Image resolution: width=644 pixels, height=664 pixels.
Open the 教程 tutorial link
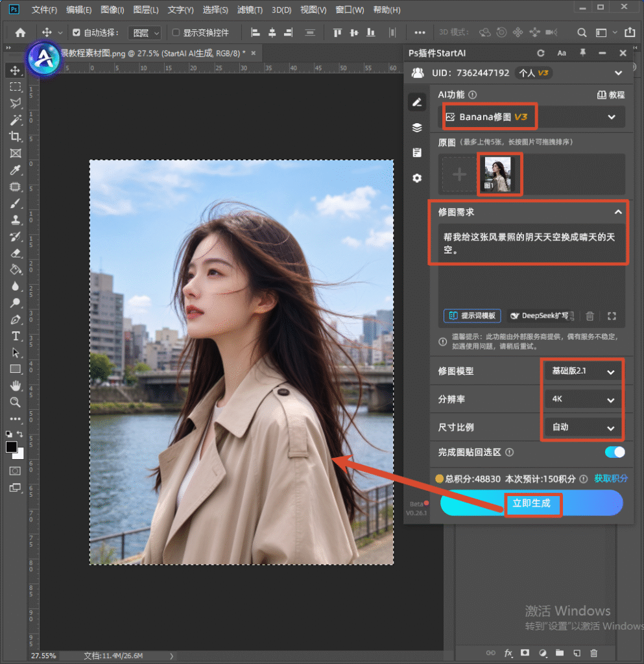click(611, 95)
